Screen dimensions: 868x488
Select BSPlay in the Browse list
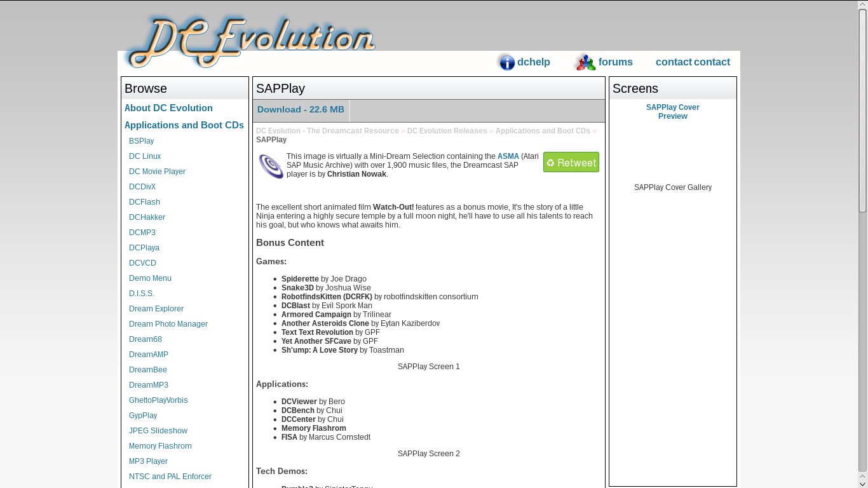coord(141,141)
